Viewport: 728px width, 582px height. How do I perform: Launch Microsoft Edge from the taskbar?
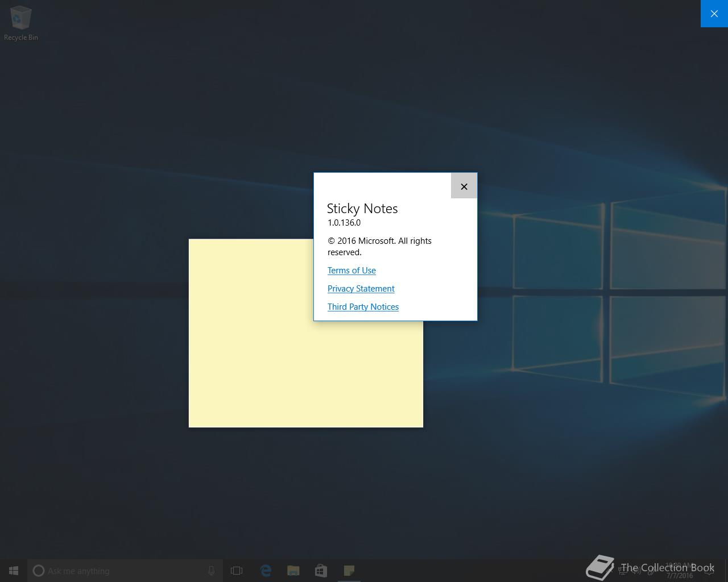click(266, 571)
